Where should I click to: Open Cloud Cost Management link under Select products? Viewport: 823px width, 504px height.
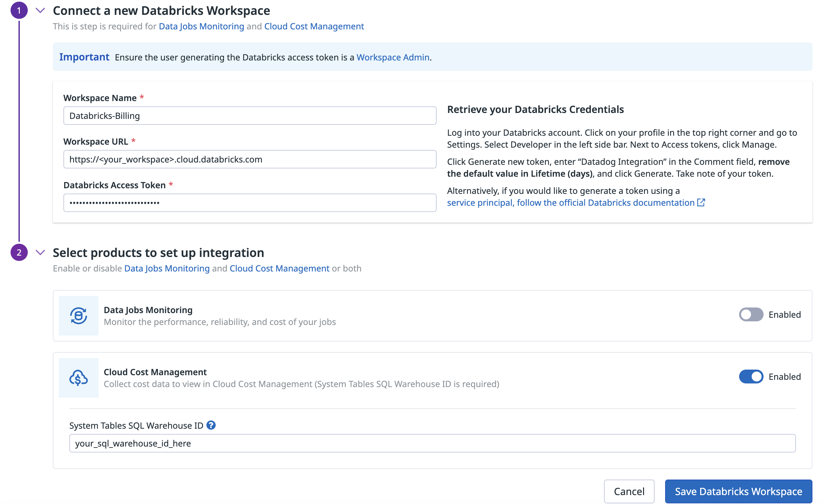[280, 268]
